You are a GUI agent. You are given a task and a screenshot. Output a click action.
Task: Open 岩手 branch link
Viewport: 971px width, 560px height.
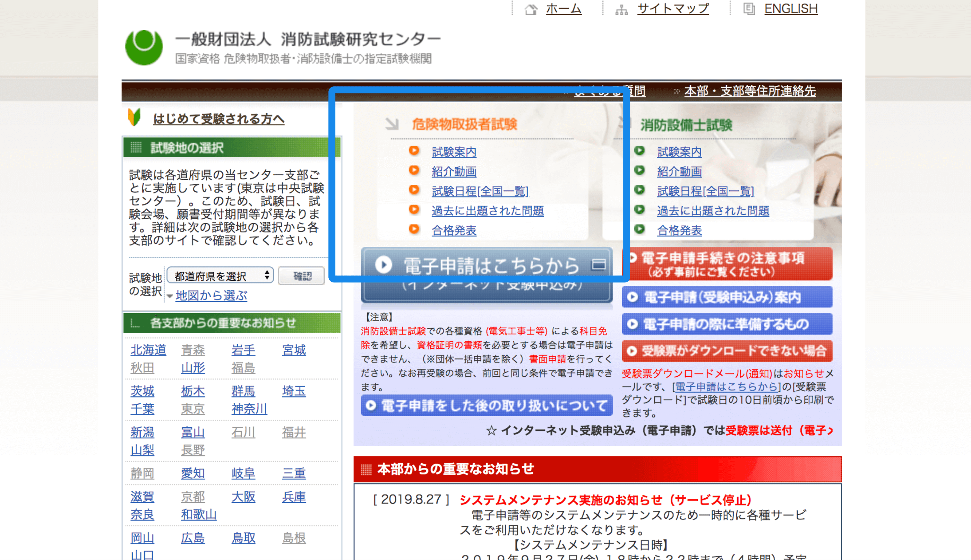pos(243,350)
